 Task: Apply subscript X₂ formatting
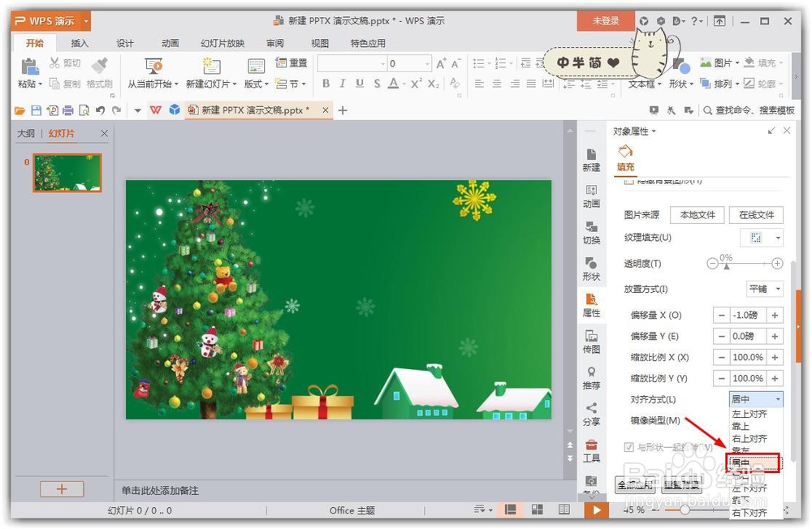pos(434,84)
